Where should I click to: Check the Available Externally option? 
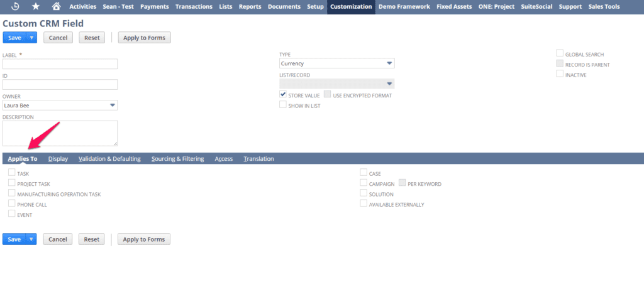pyautogui.click(x=364, y=204)
